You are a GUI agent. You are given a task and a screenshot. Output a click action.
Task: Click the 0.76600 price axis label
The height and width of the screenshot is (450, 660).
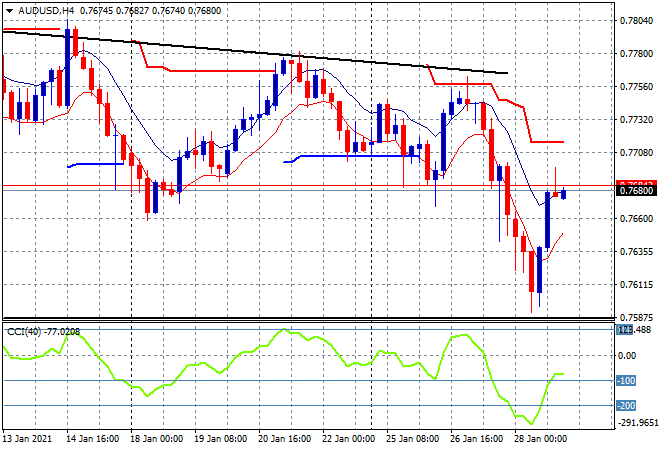[636, 219]
